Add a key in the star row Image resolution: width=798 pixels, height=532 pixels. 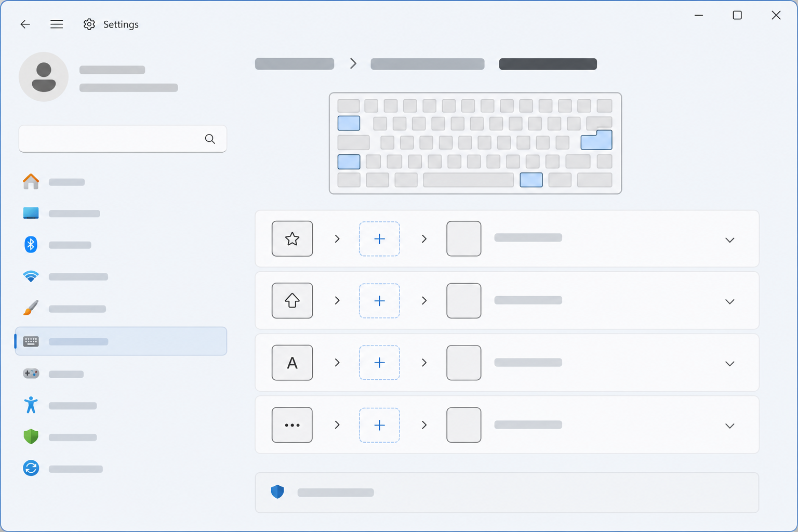coord(379,238)
